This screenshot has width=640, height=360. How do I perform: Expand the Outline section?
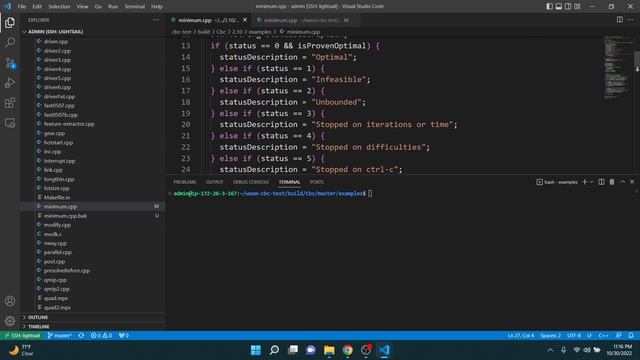pyautogui.click(x=93, y=317)
